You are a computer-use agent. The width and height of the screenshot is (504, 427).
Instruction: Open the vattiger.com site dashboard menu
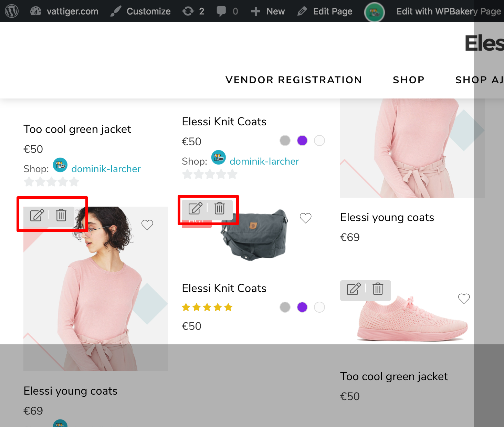pos(65,11)
